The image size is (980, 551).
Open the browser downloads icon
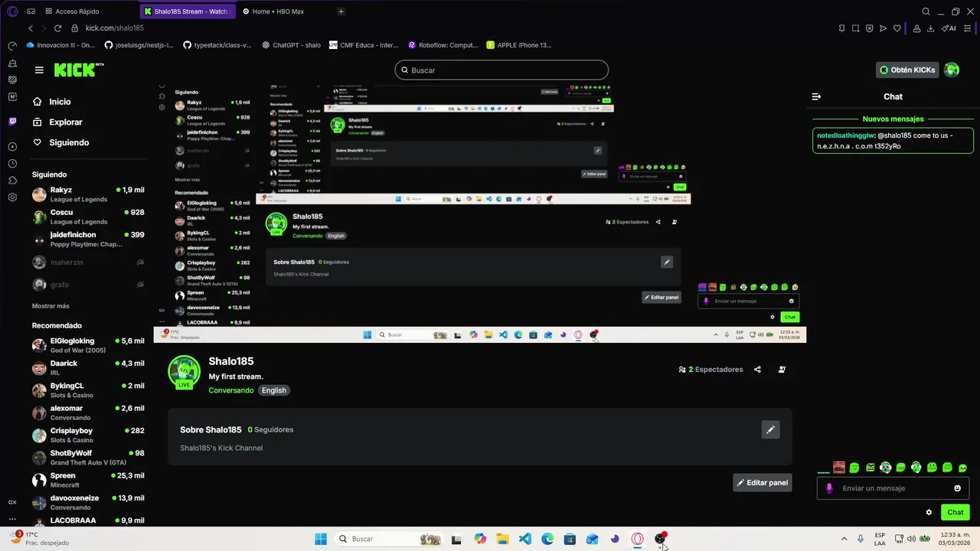pyautogui.click(x=930, y=28)
